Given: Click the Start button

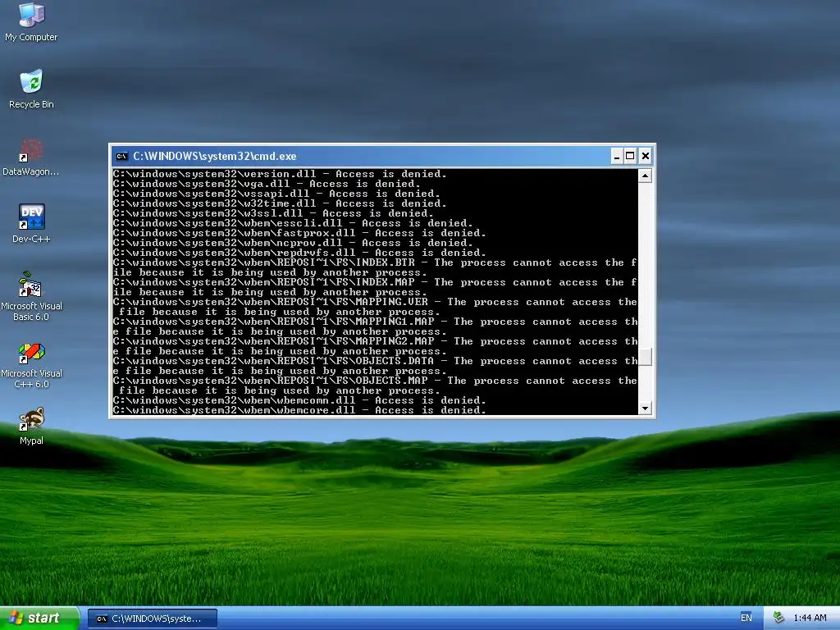Looking at the screenshot, I should pyautogui.click(x=39, y=619).
